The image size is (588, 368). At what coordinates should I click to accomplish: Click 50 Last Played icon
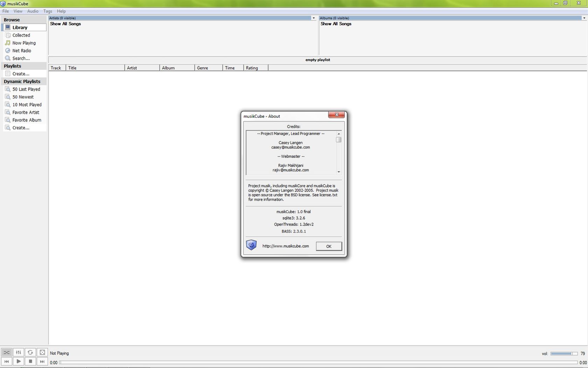click(8, 89)
